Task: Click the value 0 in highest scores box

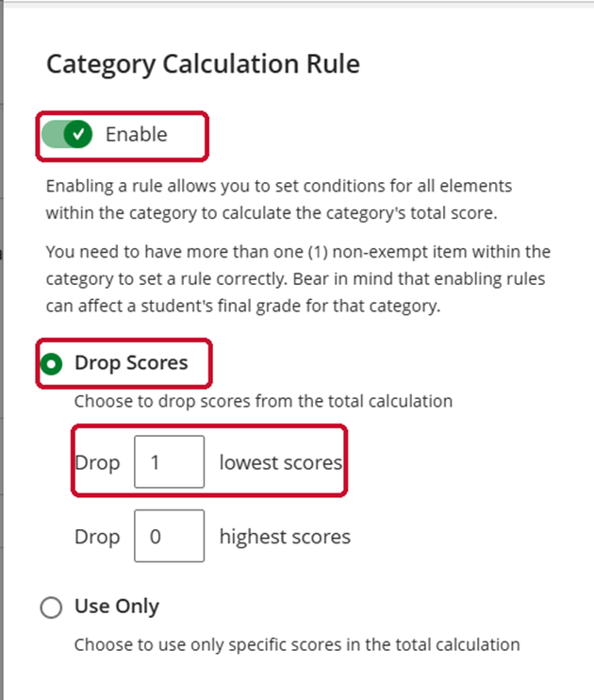Action: click(x=155, y=537)
